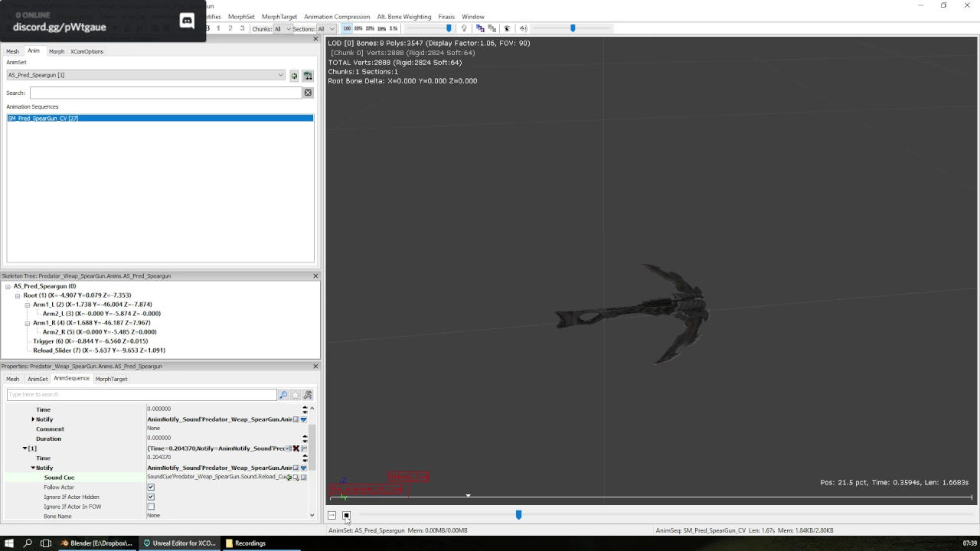Click the first overlapping-squares toolbar icon
Image resolution: width=980 pixels, height=551 pixels.
(x=480, y=28)
